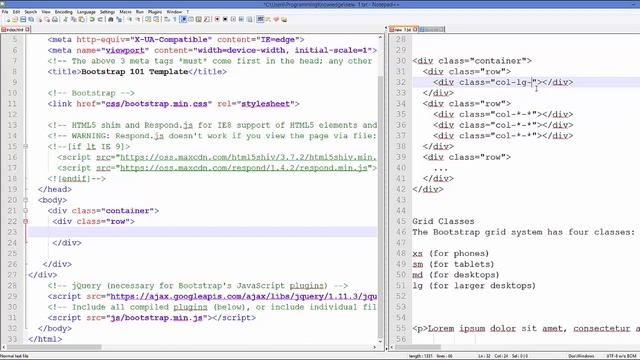The image size is (640, 360).
Task: Click the Zoom In toolbar icon
Action: click(129, 19)
